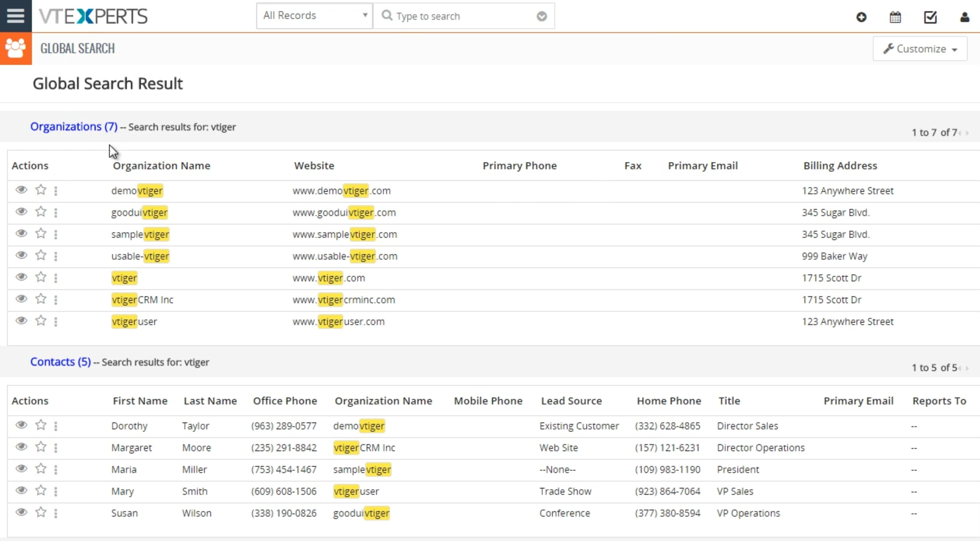Click the Trade Show lead source cell
Viewport: 980px width, 541px height.
coord(565,491)
